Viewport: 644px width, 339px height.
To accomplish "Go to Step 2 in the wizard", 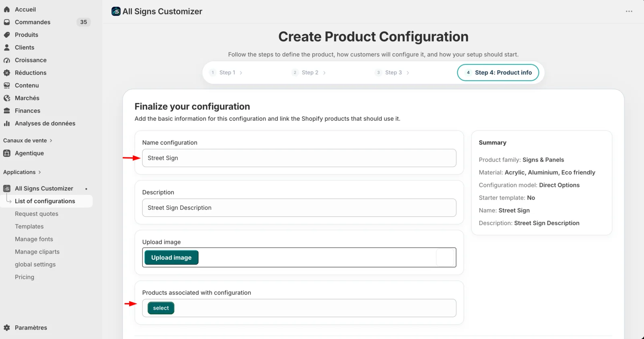I will [309, 72].
